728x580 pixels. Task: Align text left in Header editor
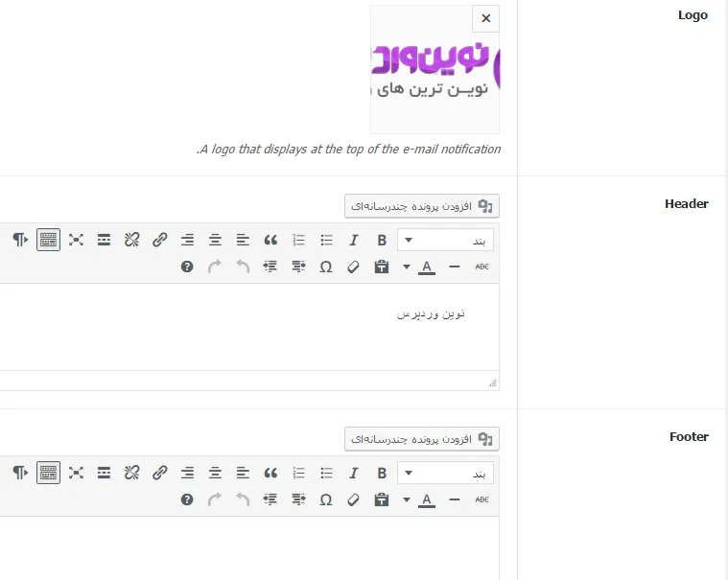(243, 240)
